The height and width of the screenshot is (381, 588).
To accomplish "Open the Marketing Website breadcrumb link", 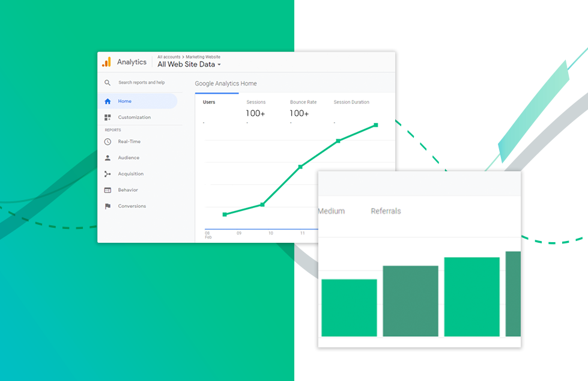I will click(x=203, y=57).
